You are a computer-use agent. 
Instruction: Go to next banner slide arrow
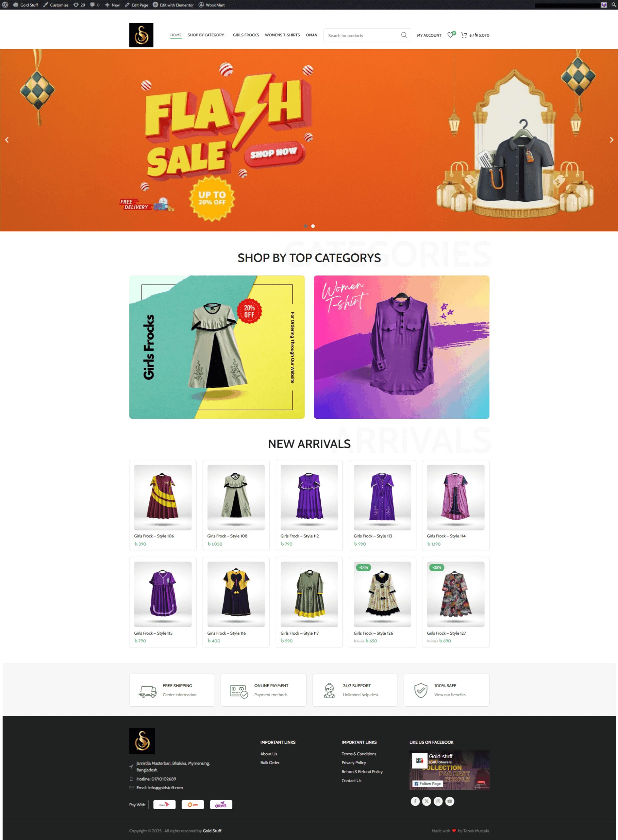(611, 140)
